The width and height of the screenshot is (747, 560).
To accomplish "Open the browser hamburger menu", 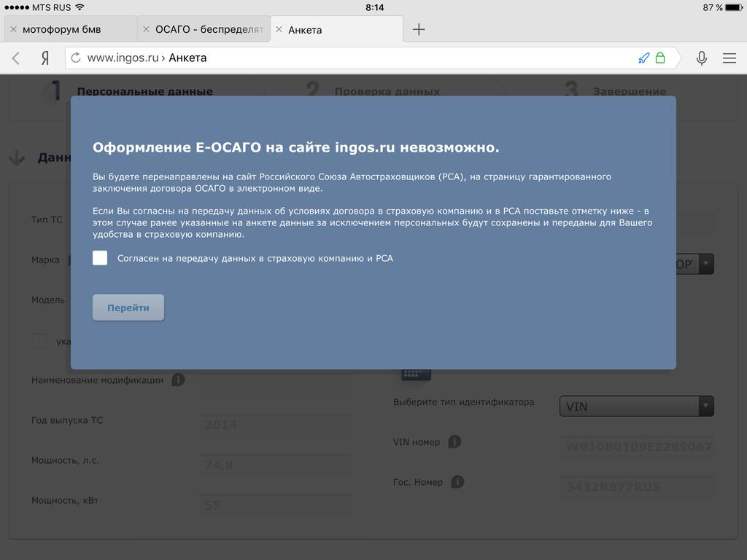I will point(729,58).
